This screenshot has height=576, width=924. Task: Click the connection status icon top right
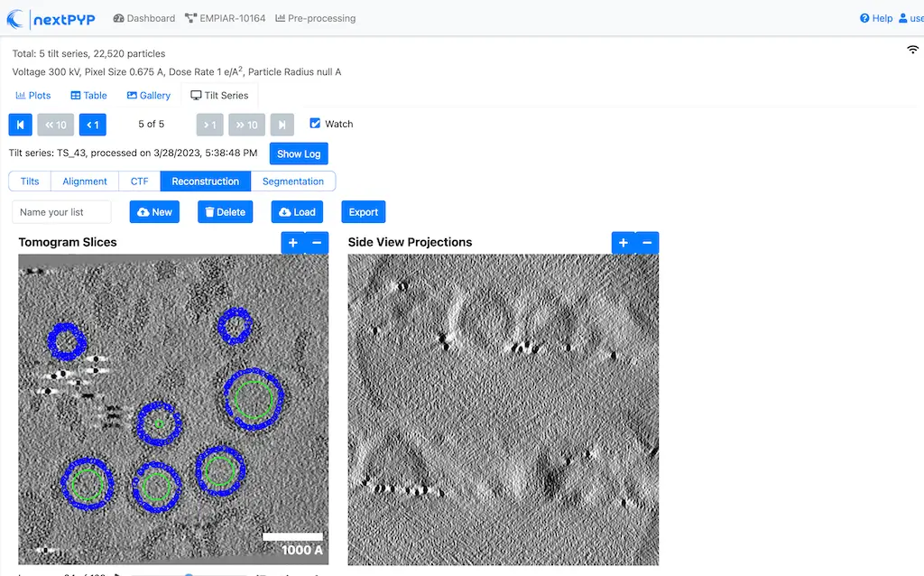coord(912,50)
